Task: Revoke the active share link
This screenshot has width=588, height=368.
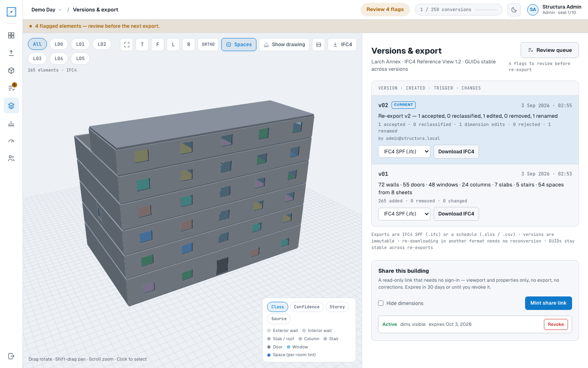Action: tap(556, 325)
